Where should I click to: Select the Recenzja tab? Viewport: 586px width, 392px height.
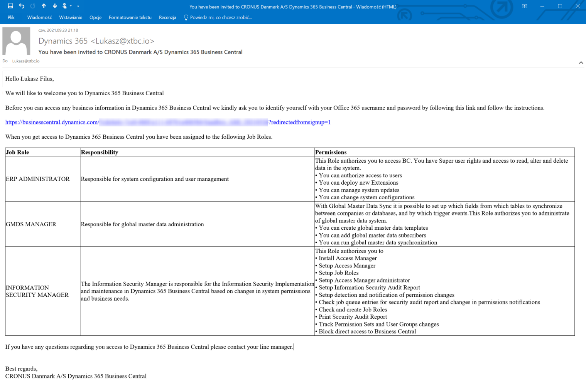tap(167, 17)
